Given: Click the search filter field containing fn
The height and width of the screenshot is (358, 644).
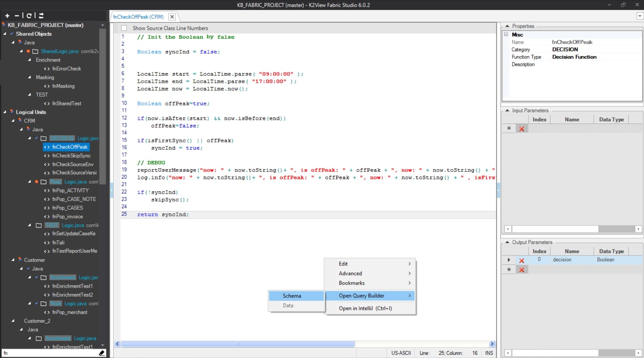Looking at the screenshot, I should [x=49, y=353].
